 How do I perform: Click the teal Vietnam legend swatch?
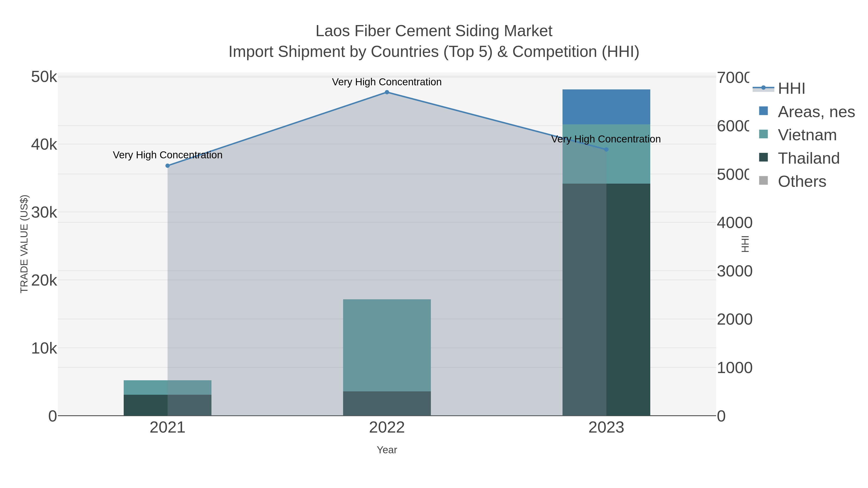[x=764, y=134]
